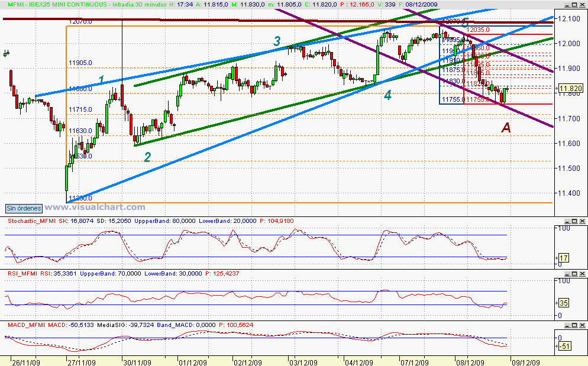
Task: Click the 11.400 price axis label
Action: point(569,193)
